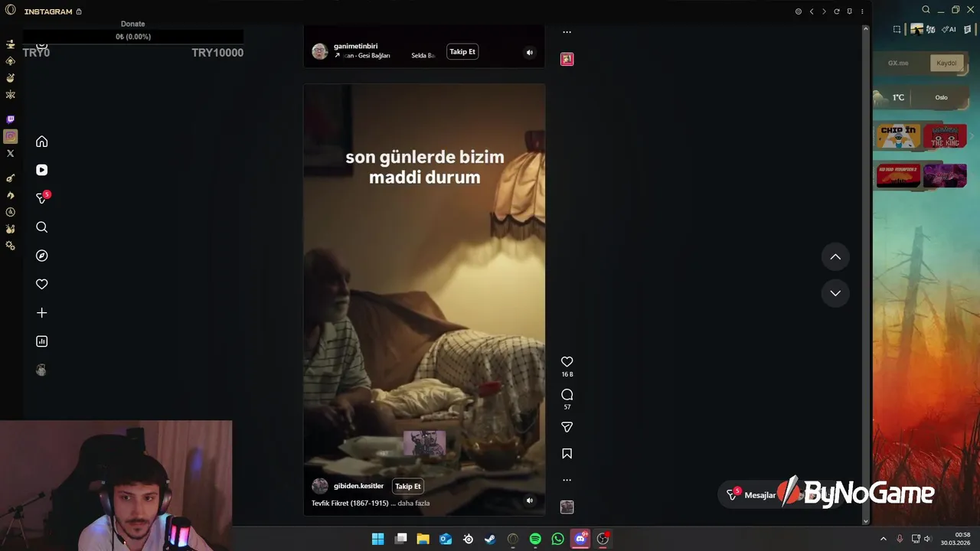Open comments on the reel showing 57
Viewport: 980px width, 551px height.
click(567, 395)
